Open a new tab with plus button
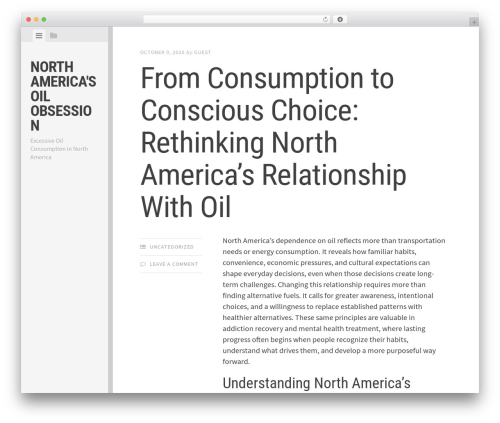The image size is (500, 423). coord(474,22)
